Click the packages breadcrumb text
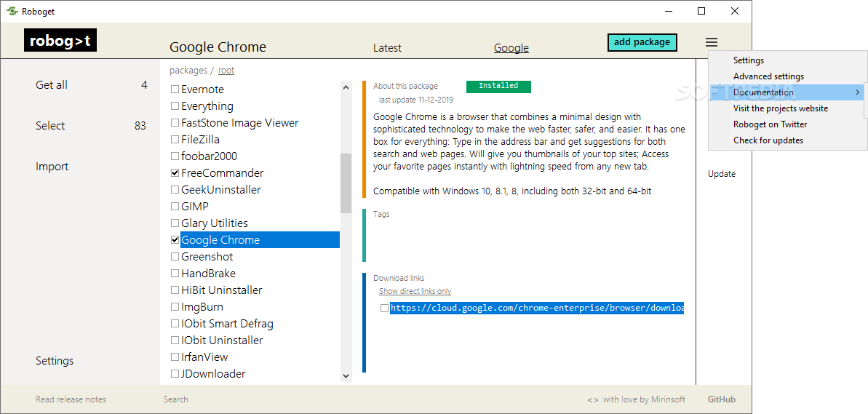This screenshot has width=868, height=414. [188, 71]
